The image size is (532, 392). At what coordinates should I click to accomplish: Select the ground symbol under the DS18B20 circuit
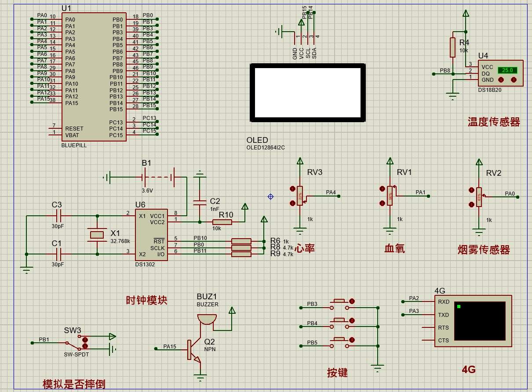[x=452, y=96]
